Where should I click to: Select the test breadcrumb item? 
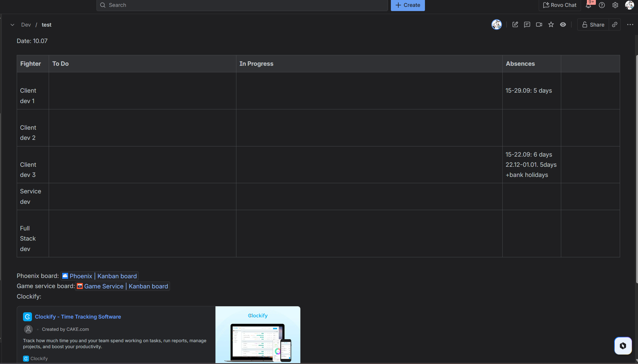click(x=47, y=25)
